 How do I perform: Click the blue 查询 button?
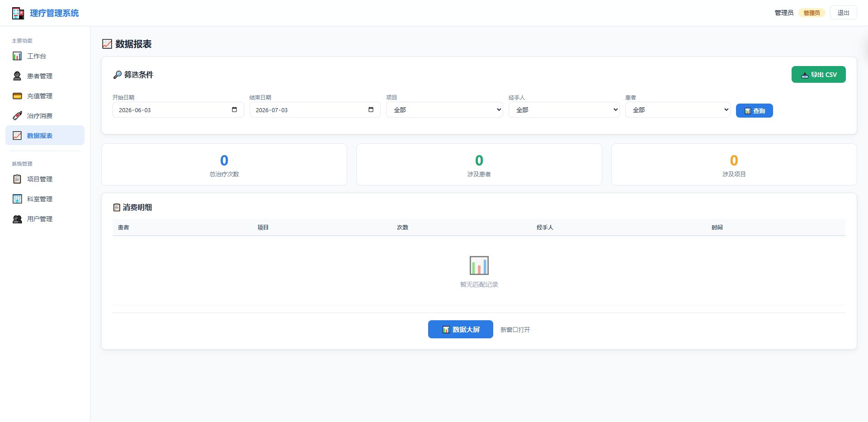coord(754,111)
